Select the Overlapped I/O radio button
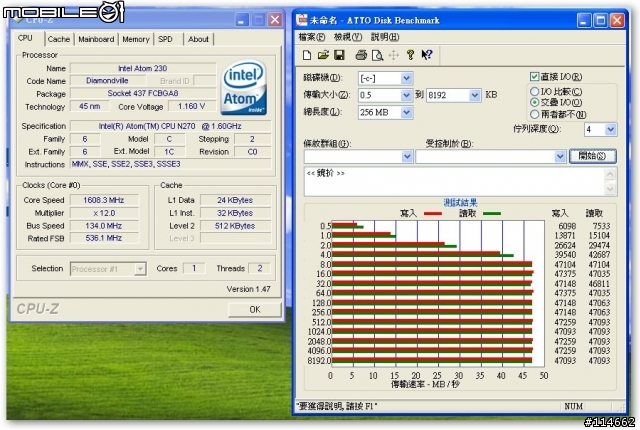The width and height of the screenshot is (640, 430). pyautogui.click(x=534, y=102)
